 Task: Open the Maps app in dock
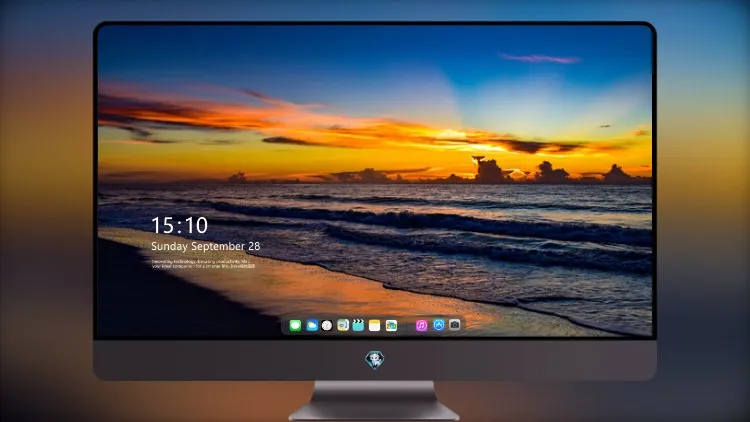(343, 325)
